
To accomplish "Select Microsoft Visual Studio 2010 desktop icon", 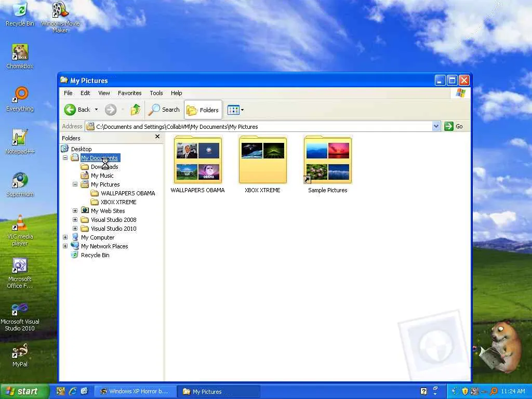I will 20,317.
